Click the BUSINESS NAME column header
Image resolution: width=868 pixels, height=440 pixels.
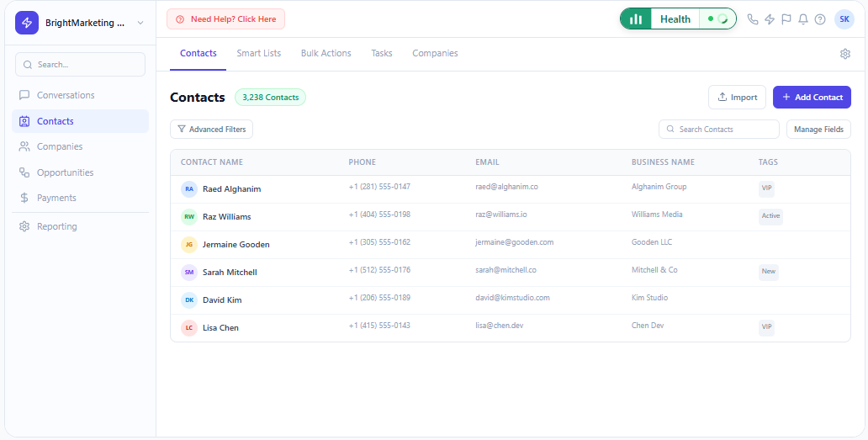663,162
